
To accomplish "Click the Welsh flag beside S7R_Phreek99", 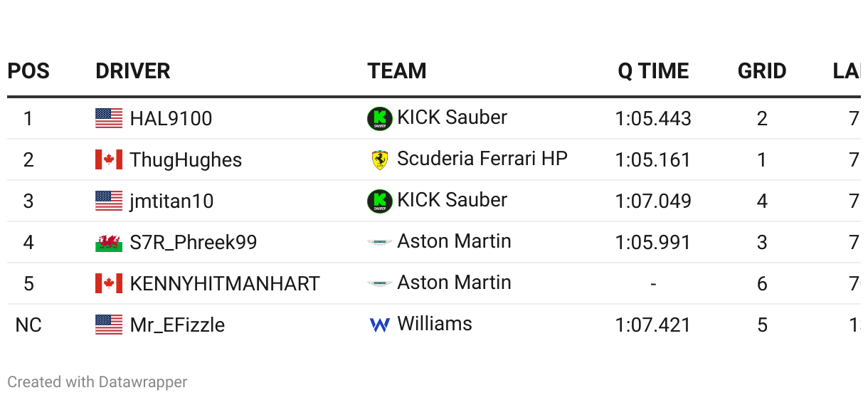I will pos(109,242).
